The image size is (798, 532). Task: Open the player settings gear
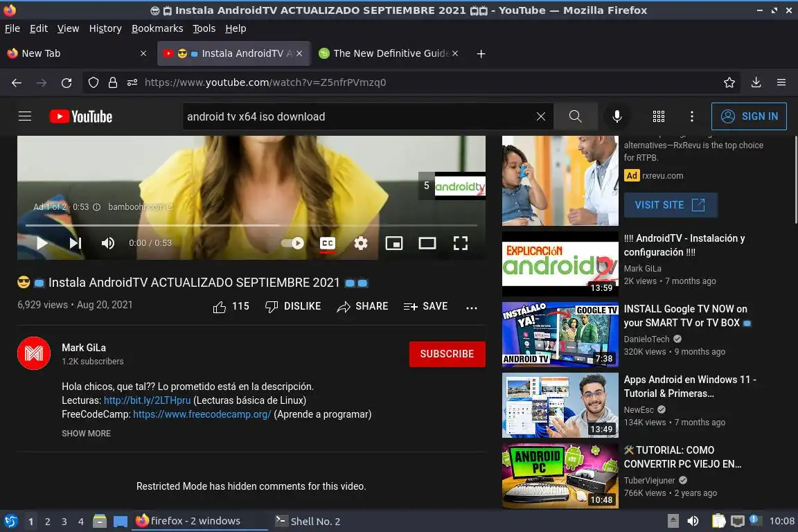pos(361,243)
